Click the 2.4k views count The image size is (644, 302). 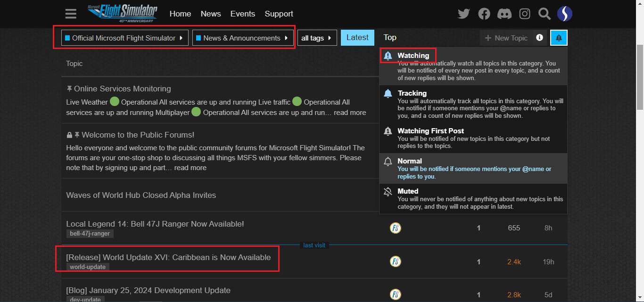[514, 261]
